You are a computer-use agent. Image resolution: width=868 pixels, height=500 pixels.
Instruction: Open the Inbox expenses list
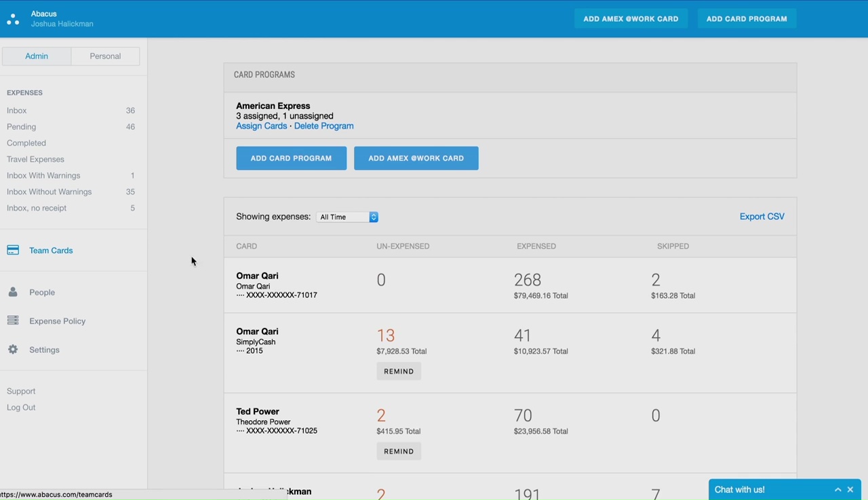click(x=17, y=110)
